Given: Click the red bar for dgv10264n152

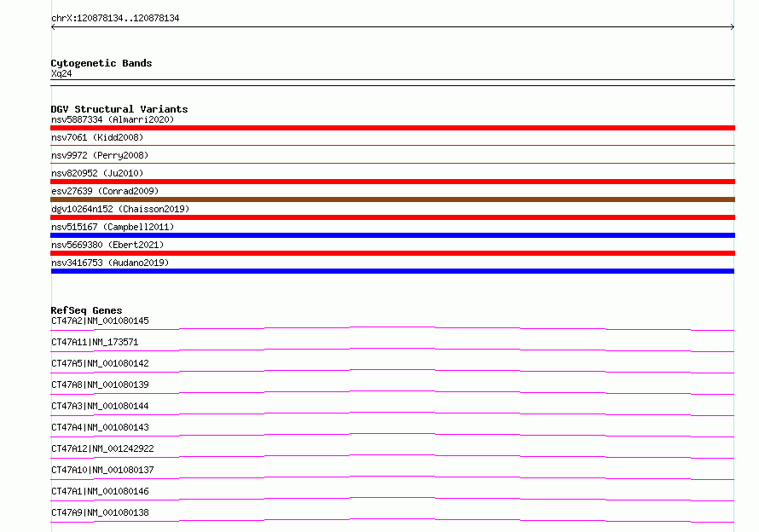Looking at the screenshot, I should click(392, 217).
